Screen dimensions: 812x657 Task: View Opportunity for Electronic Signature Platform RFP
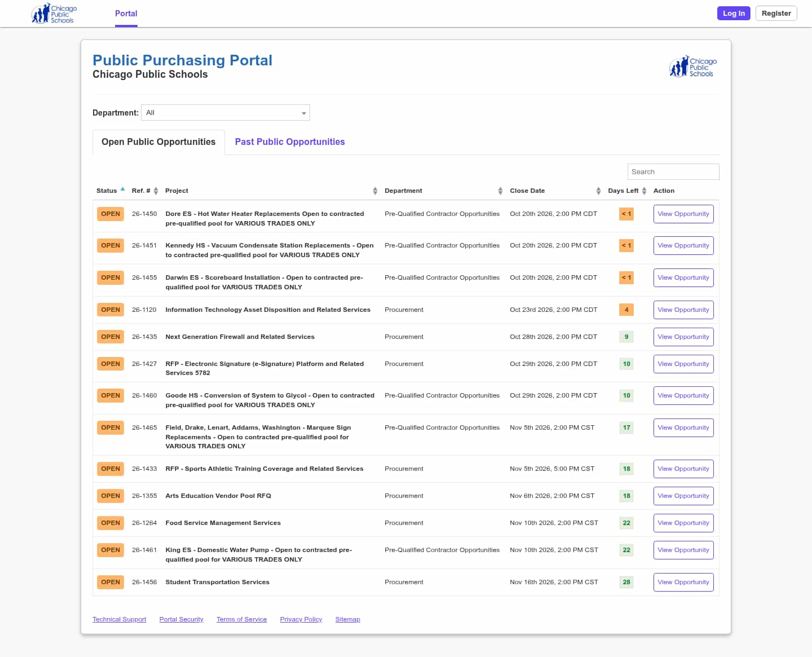[683, 364]
